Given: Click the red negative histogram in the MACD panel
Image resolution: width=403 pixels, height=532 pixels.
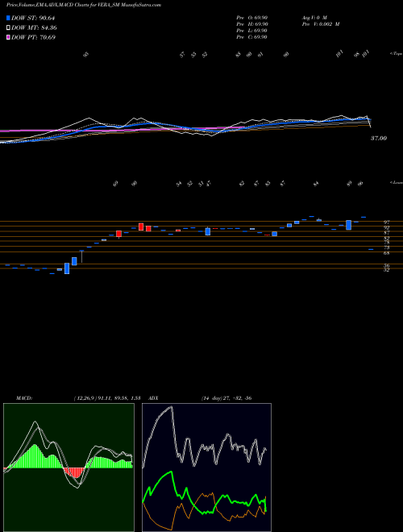Looking at the screenshot, I should pyautogui.click(x=74, y=472).
